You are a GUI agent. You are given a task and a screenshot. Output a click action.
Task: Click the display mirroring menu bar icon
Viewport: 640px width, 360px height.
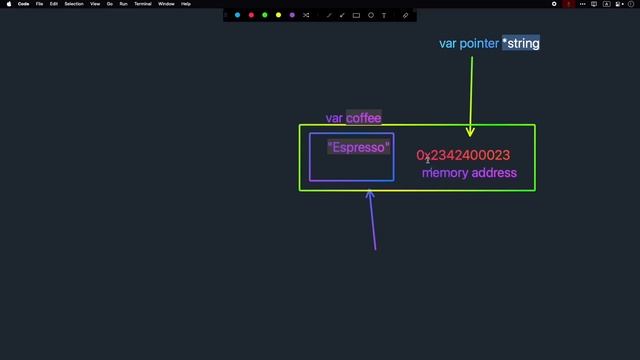point(594,4)
